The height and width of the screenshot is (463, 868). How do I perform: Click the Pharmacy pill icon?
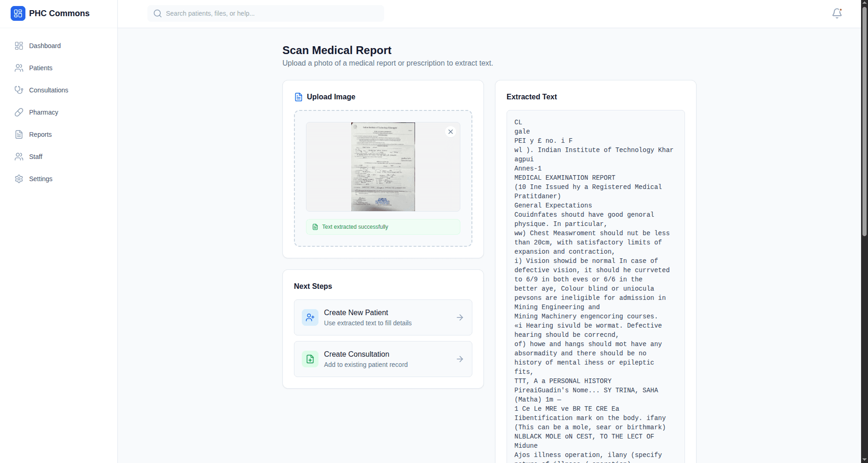pos(19,112)
